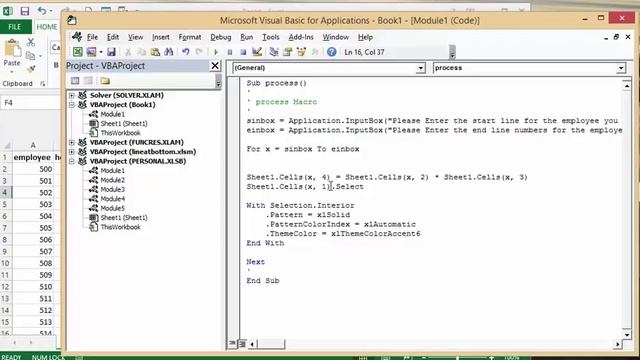Click Excel quick access Save icon
The image size is (640, 360).
(24, 11)
